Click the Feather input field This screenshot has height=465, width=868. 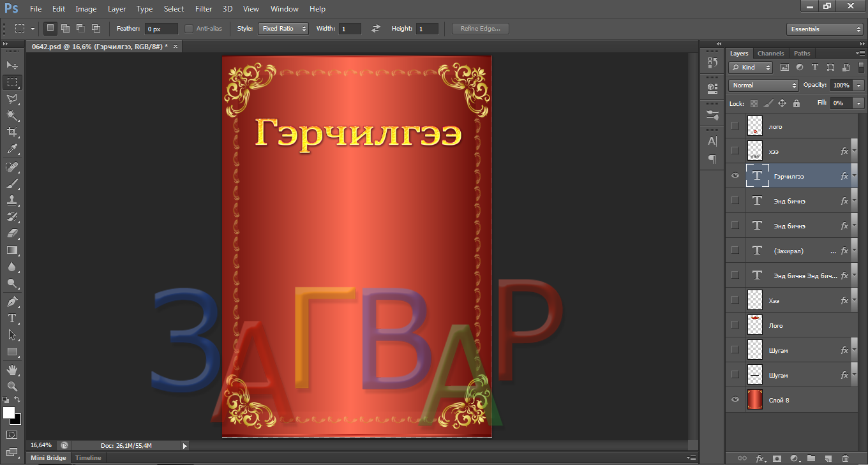tap(161, 29)
